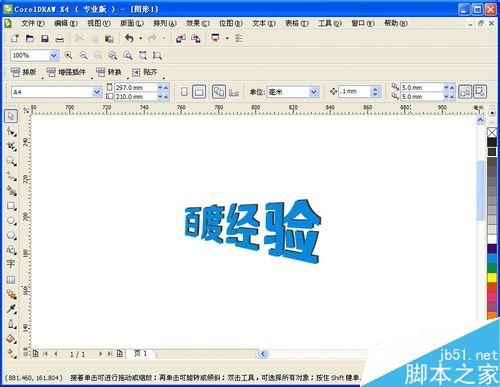The width and height of the screenshot is (500, 387).
Task: Toggle apply layout to all pages
Action: pos(219,92)
